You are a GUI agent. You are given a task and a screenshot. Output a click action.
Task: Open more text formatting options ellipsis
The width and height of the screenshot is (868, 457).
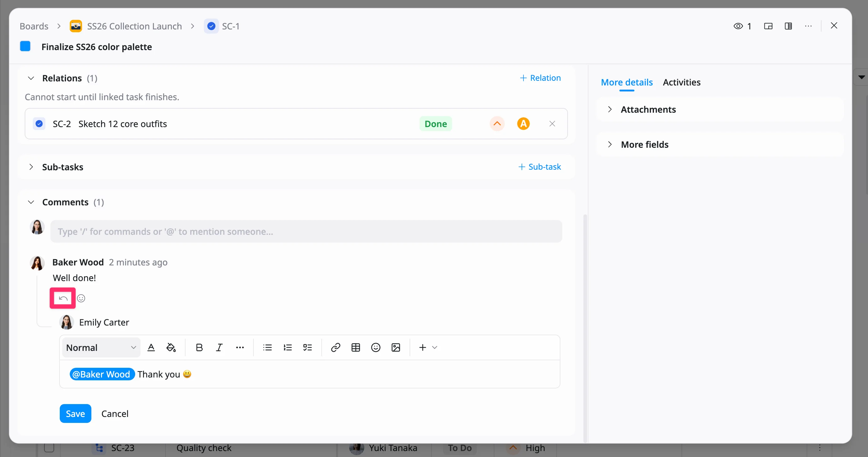[240, 347]
